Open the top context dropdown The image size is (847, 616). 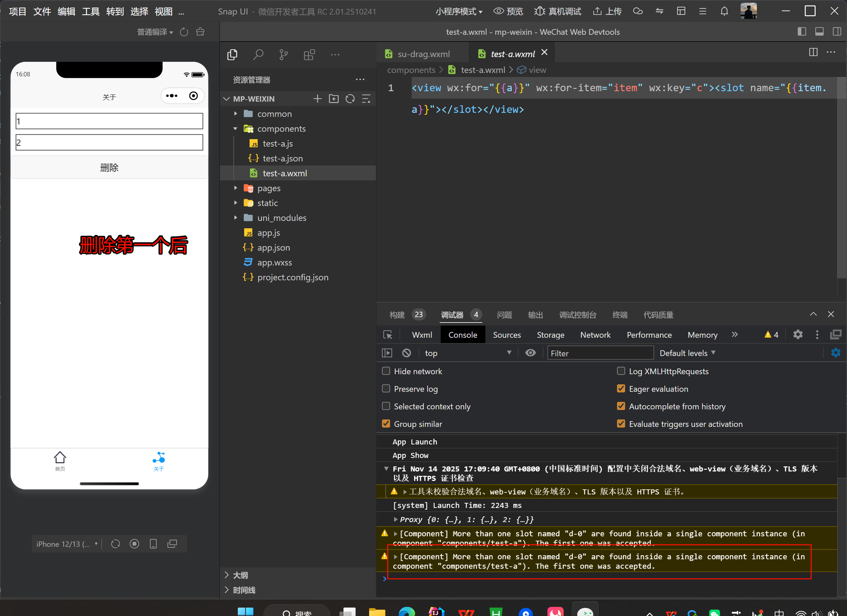pyautogui.click(x=467, y=353)
